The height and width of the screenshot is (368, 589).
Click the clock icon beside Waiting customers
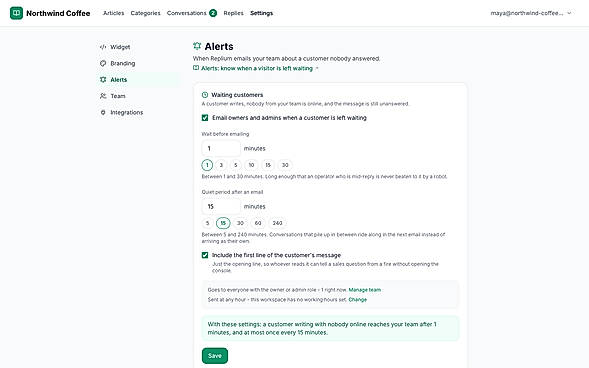pyautogui.click(x=205, y=95)
